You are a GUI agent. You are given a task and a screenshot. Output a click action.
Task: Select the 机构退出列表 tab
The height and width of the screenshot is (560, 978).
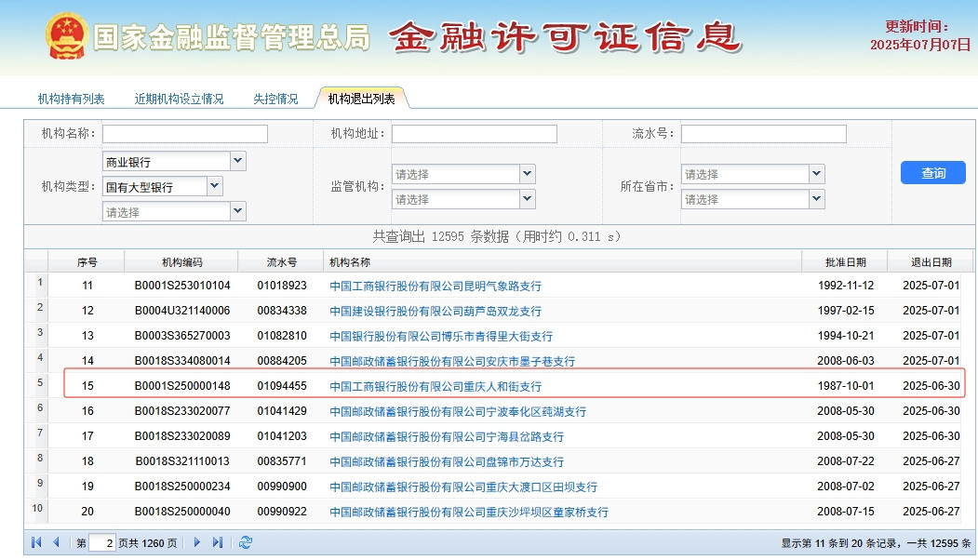pyautogui.click(x=362, y=100)
